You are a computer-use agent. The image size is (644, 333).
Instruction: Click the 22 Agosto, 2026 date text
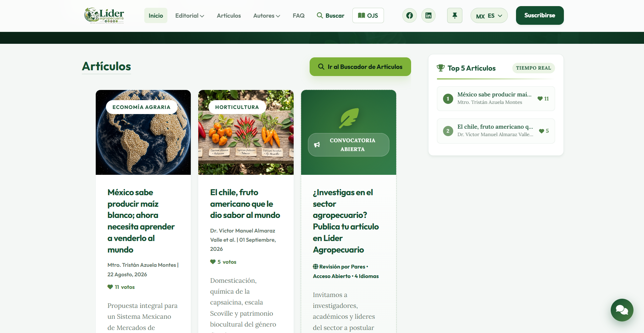(x=127, y=275)
